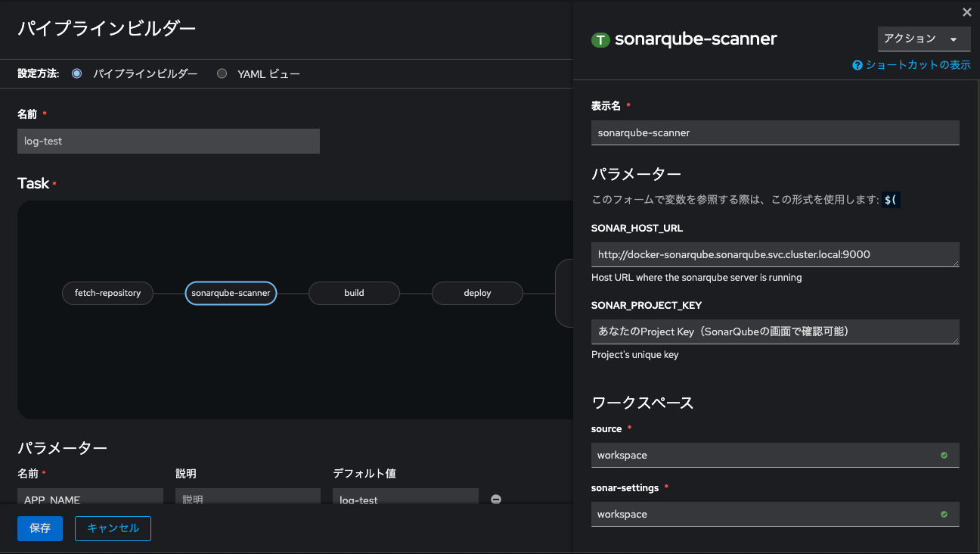Click the Task section heading
Viewport: 980px width, 554px height.
pyautogui.click(x=33, y=183)
